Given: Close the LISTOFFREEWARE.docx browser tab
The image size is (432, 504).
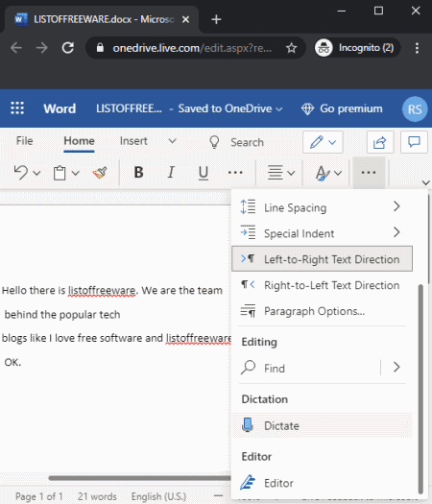Looking at the screenshot, I should click(185, 19).
